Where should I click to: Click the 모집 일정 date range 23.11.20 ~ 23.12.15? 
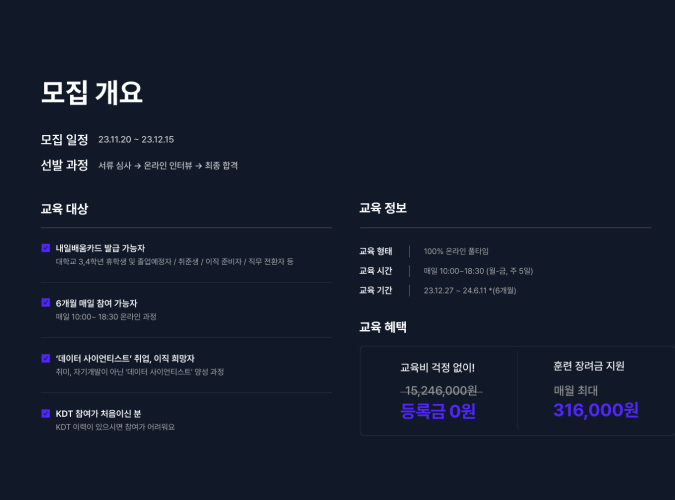136,140
